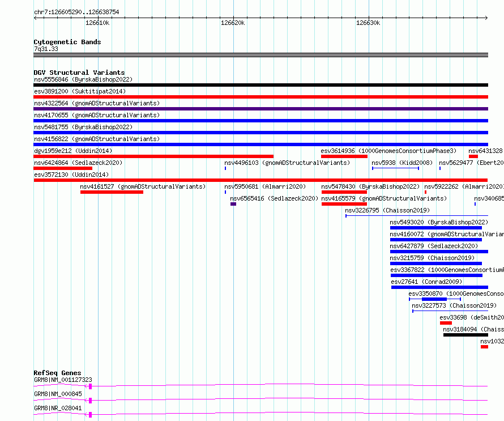Open nsv4156822 (gnomADStructuralVariants) label
The width and height of the screenshot is (504, 421).
pos(97,139)
